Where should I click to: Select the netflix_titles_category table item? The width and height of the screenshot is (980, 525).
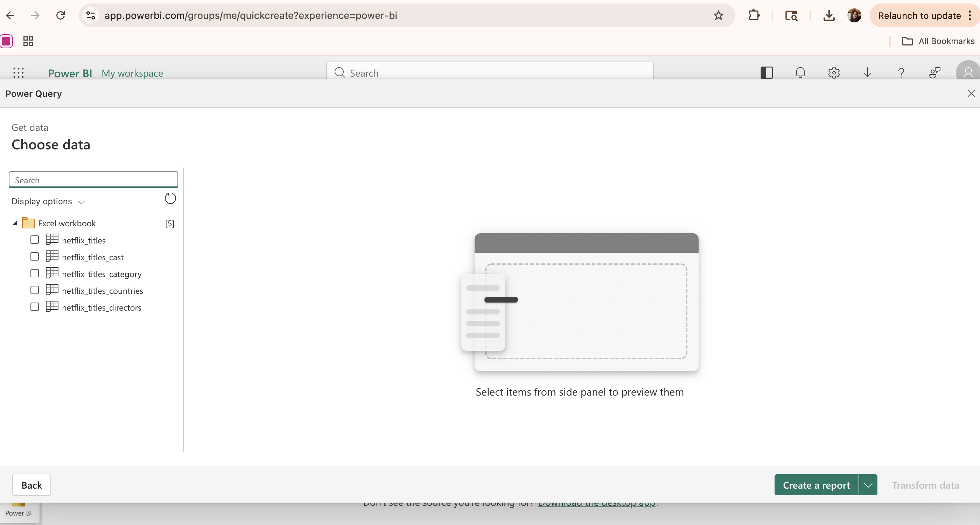(x=101, y=274)
